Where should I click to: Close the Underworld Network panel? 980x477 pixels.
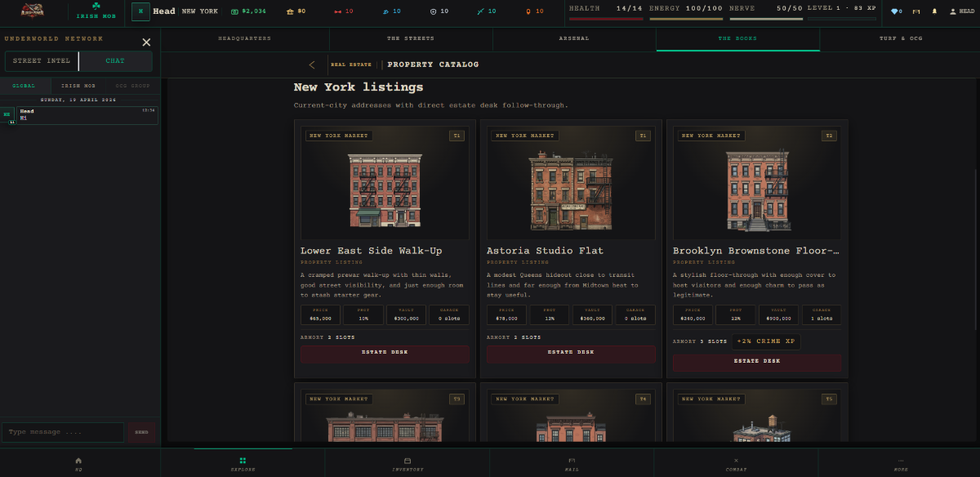tap(146, 42)
